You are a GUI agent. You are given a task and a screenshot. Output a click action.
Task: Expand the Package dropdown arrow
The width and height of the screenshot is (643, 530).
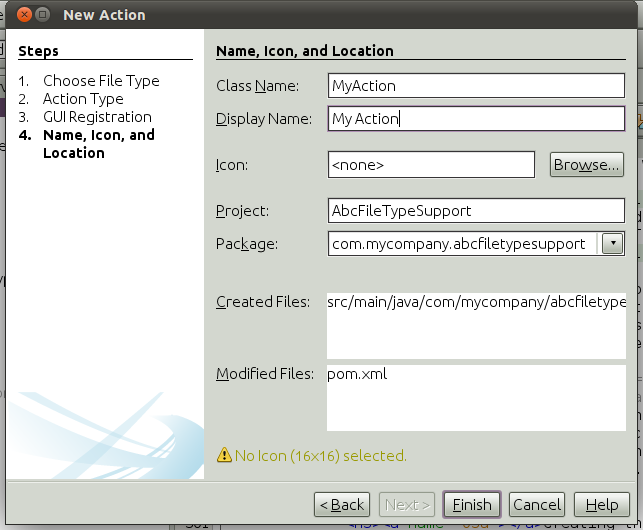(x=610, y=243)
